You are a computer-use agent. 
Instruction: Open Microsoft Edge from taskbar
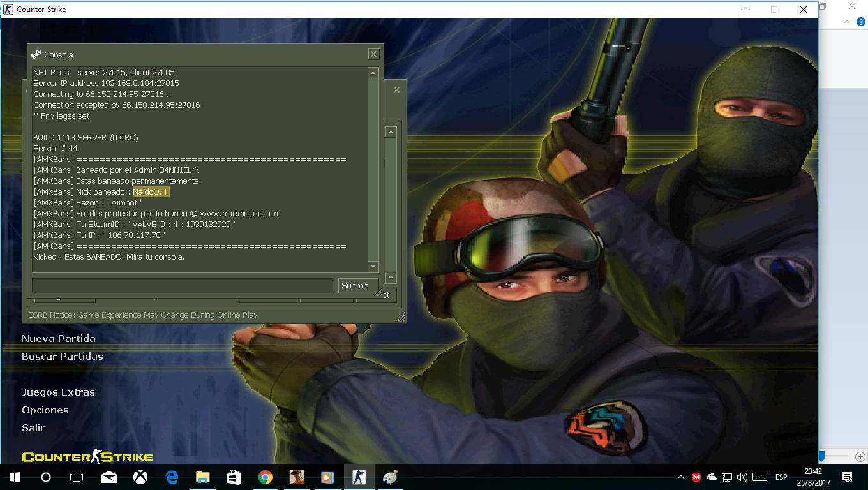coord(172,477)
